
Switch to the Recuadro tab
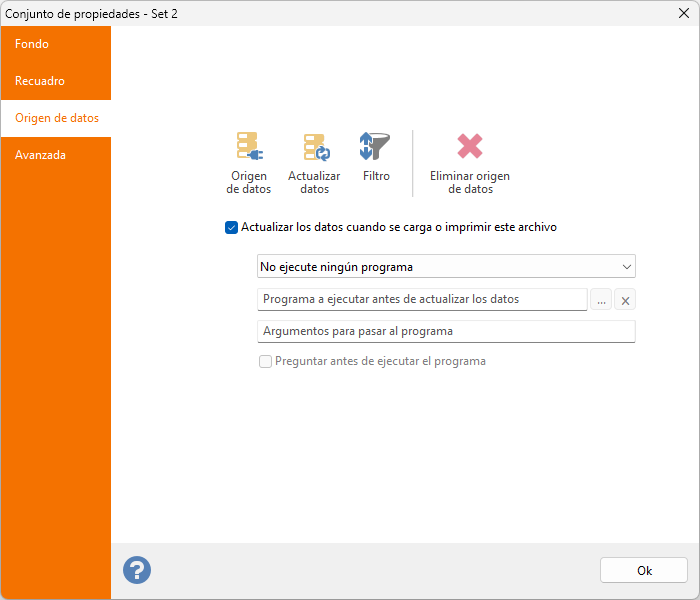(x=56, y=81)
